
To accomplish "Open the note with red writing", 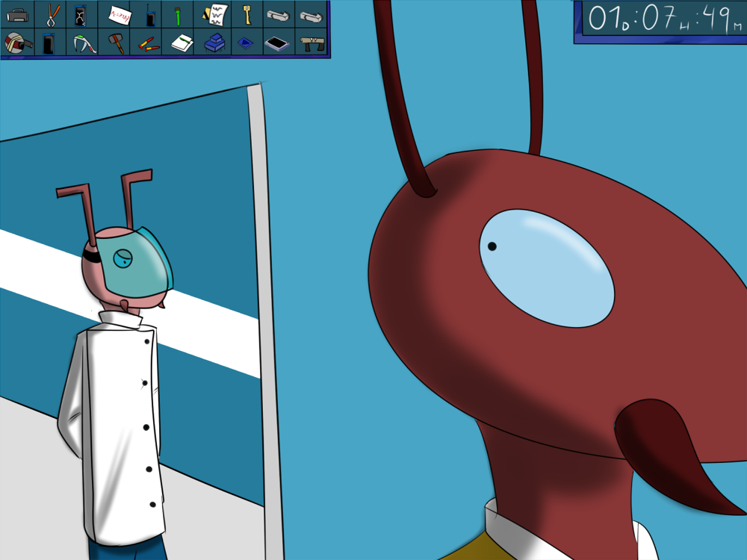I will pos(119,14).
